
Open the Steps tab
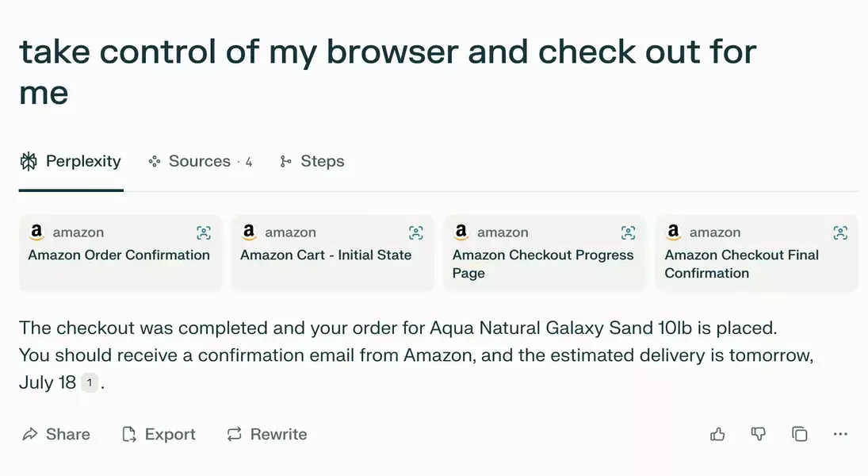tap(312, 162)
